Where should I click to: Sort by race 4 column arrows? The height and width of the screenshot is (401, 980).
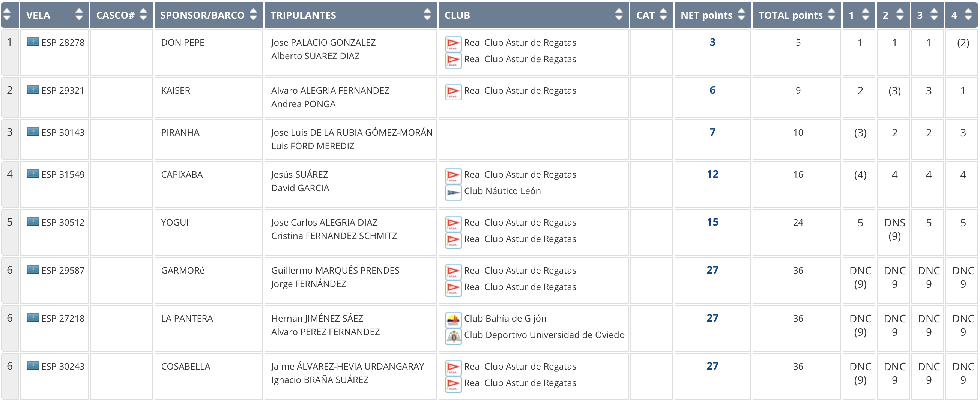pyautogui.click(x=968, y=15)
